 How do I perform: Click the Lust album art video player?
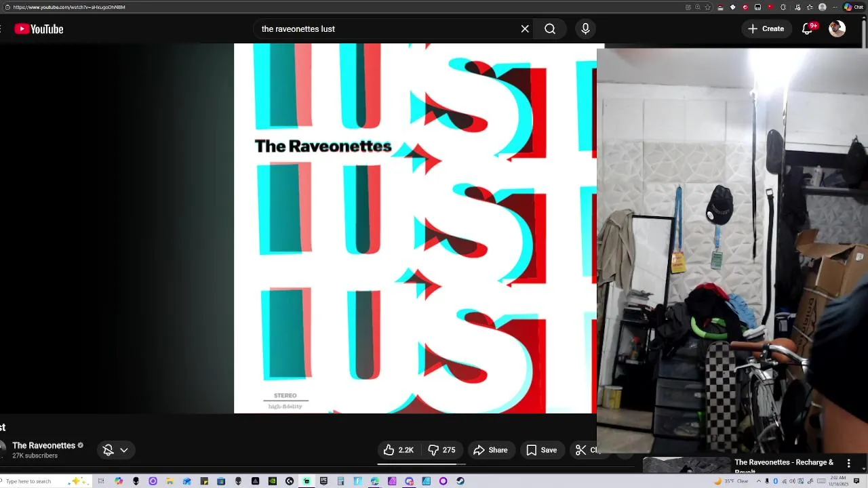415,228
